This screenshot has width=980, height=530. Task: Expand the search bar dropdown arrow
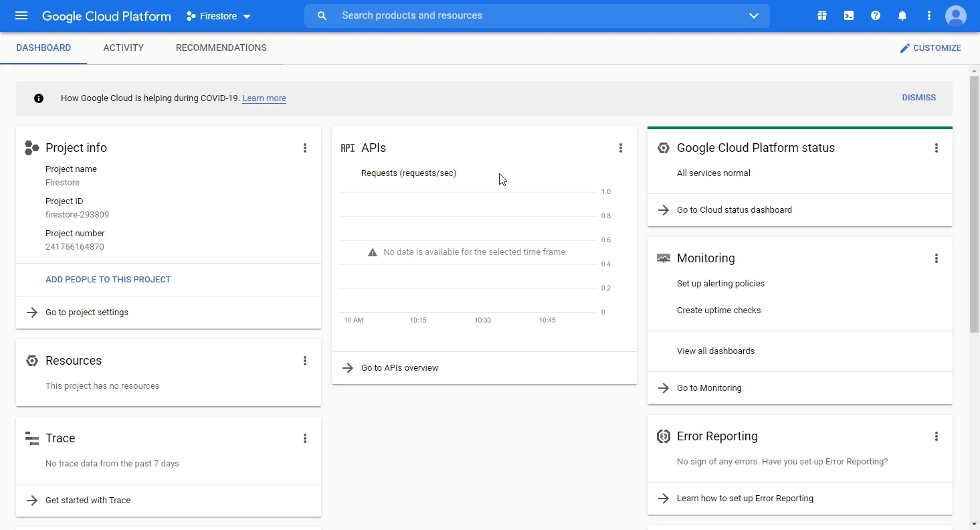pyautogui.click(x=754, y=15)
